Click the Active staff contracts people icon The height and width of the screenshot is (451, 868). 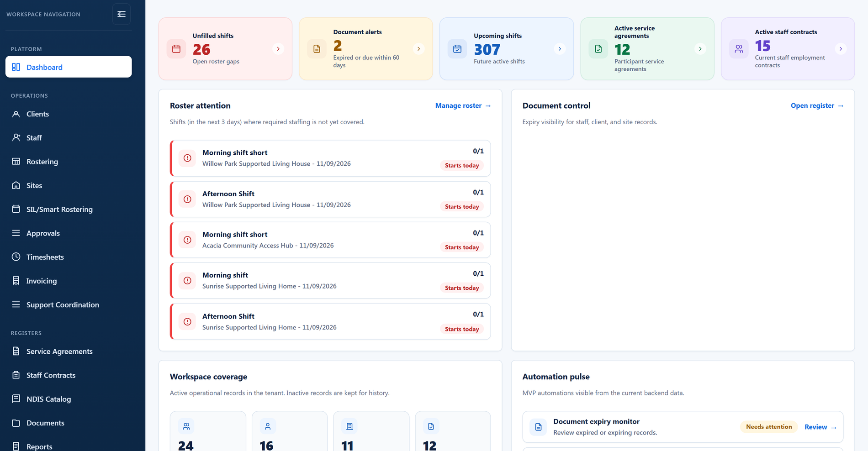[739, 49]
